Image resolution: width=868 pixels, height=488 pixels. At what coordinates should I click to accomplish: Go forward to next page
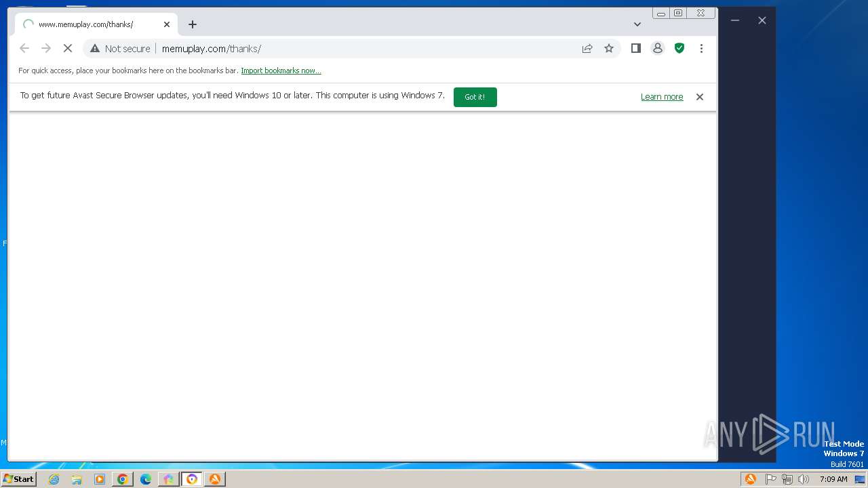click(x=46, y=48)
